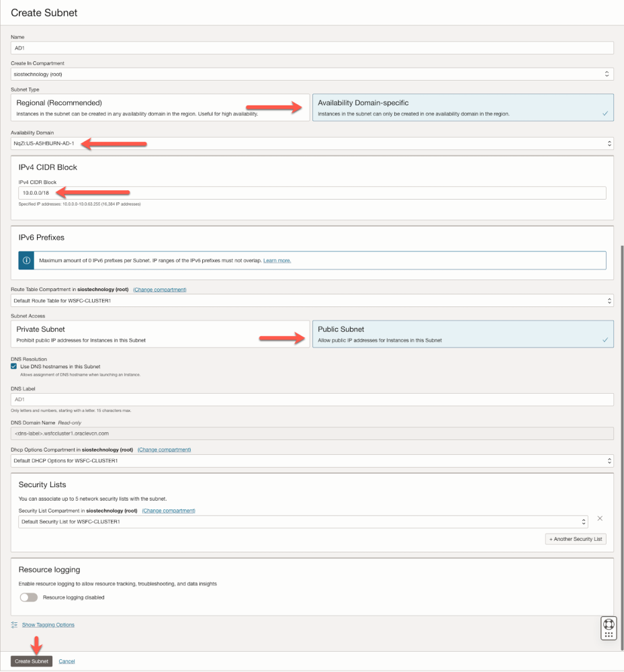This screenshot has width=624, height=672.
Task: Add Another Security List
Action: tap(576, 539)
